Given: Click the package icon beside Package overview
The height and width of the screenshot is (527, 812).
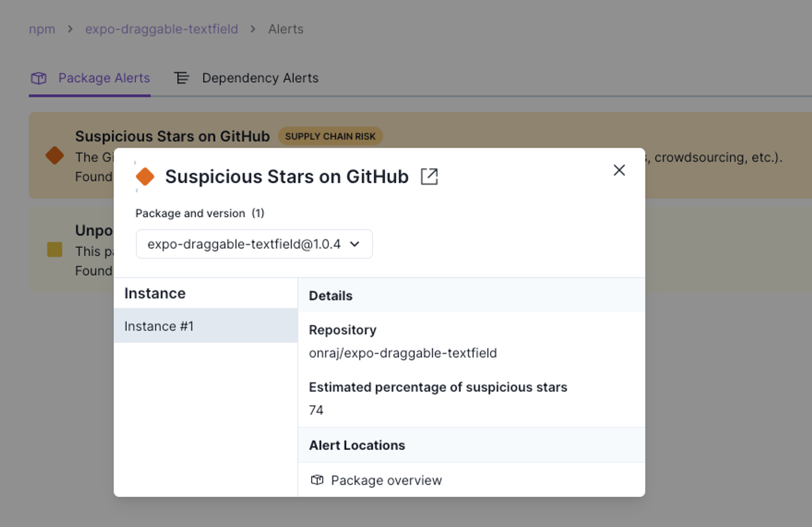Looking at the screenshot, I should point(317,480).
